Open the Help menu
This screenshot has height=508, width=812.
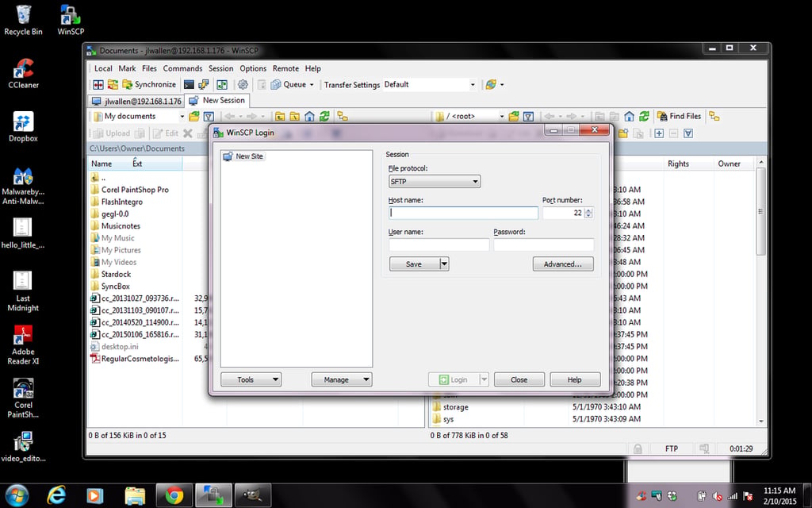312,68
